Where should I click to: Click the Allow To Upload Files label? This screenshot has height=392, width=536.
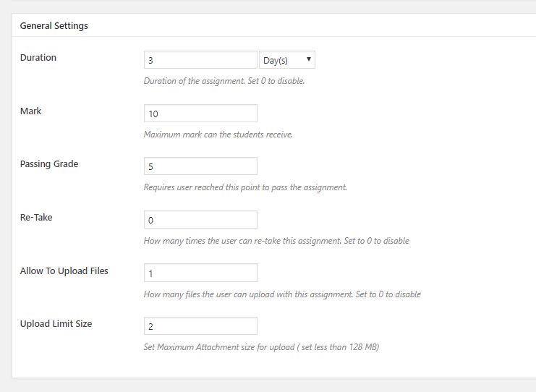(64, 271)
